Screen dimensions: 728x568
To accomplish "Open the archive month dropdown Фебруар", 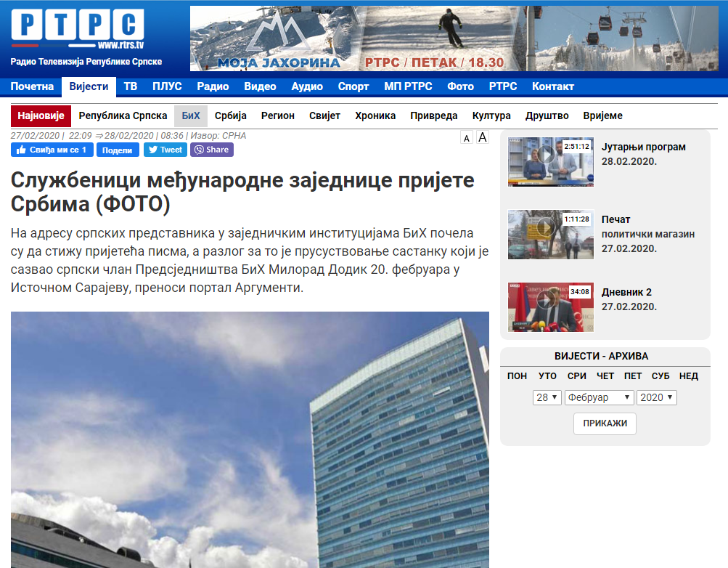I will [599, 397].
